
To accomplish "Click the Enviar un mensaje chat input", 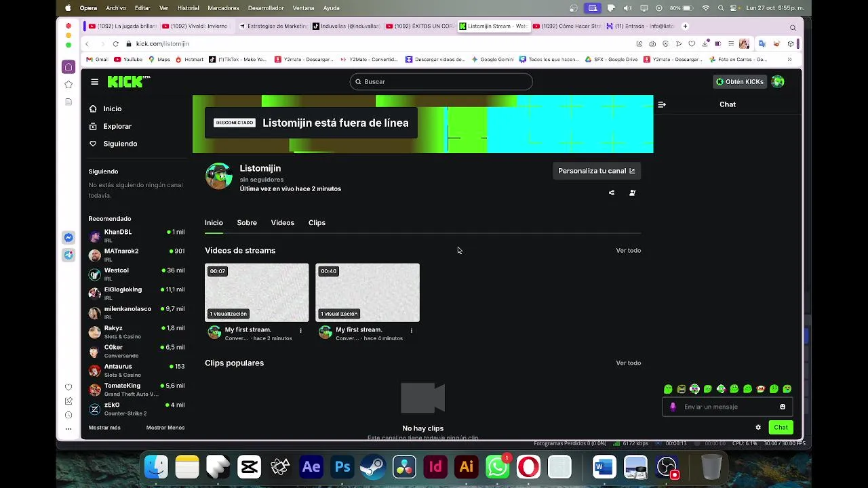I will coord(727,407).
